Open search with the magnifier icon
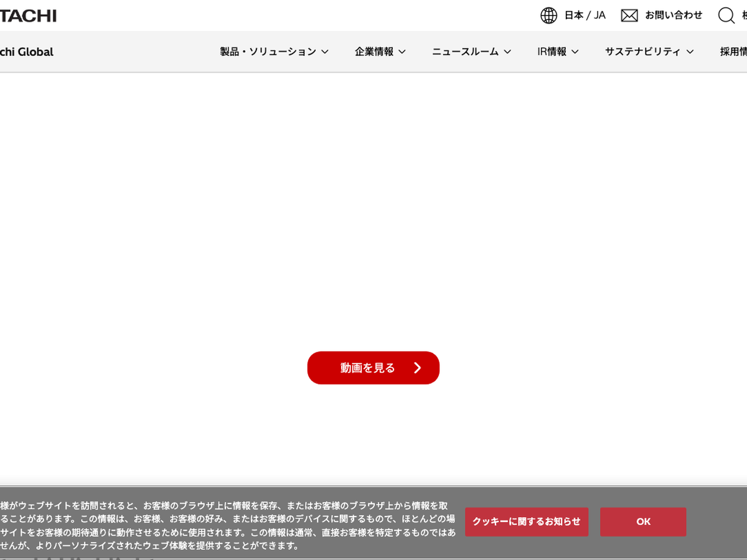The width and height of the screenshot is (747, 560). point(726,16)
